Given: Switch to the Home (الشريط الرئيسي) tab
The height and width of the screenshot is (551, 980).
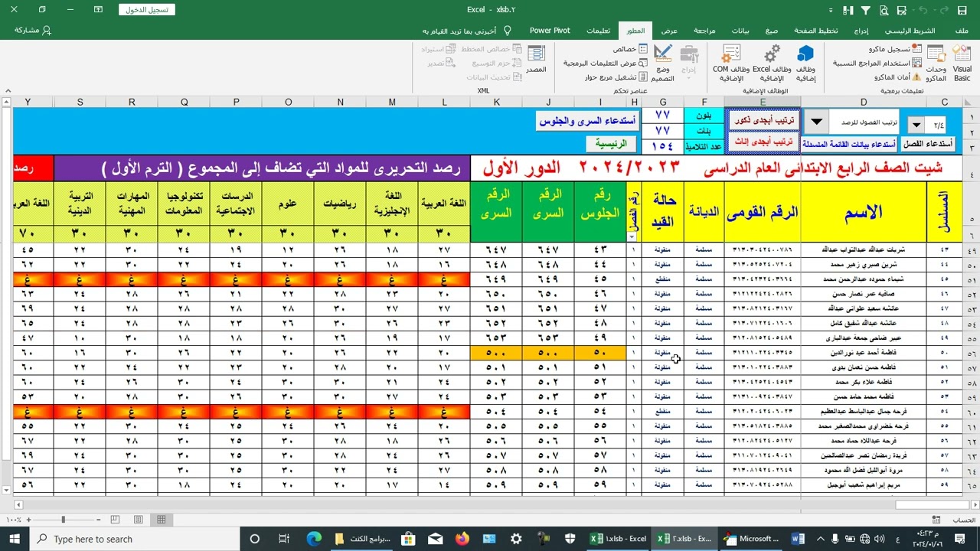Looking at the screenshot, I should [x=910, y=31].
